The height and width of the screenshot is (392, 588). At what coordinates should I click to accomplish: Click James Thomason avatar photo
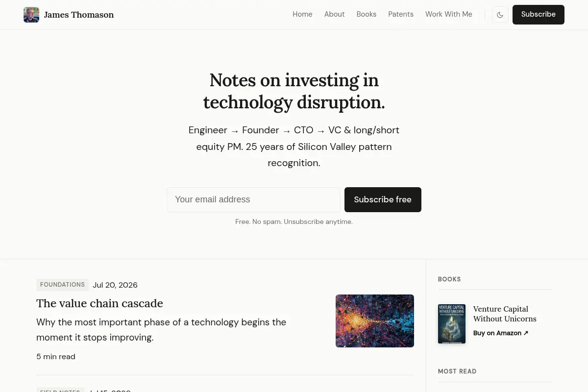31,15
